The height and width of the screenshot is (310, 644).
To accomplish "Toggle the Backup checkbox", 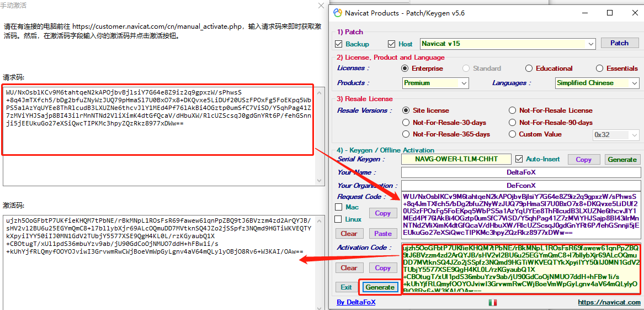I will (339, 44).
